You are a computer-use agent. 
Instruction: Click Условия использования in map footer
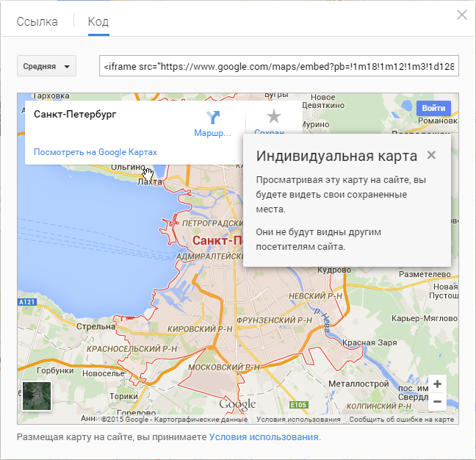[x=298, y=420]
